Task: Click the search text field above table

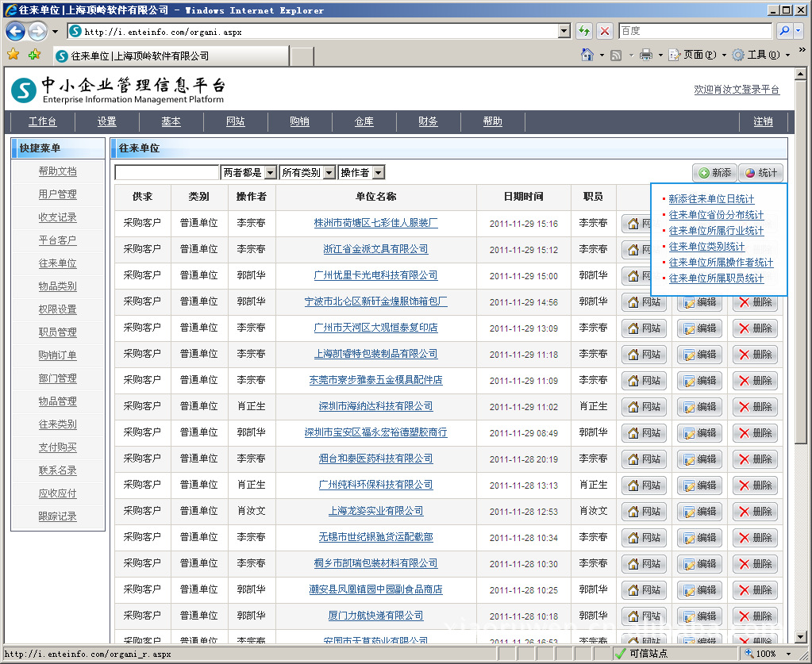Action: (x=167, y=172)
